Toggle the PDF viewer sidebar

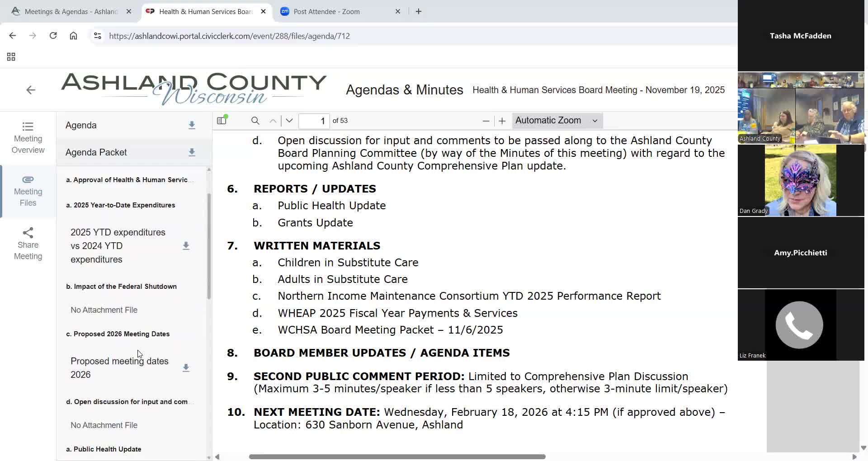pos(222,121)
